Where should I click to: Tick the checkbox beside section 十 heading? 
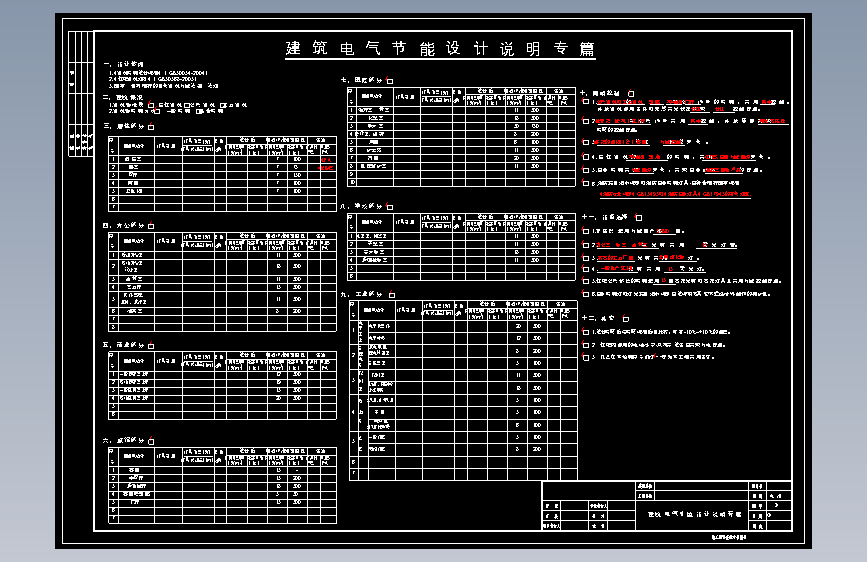click(x=631, y=93)
